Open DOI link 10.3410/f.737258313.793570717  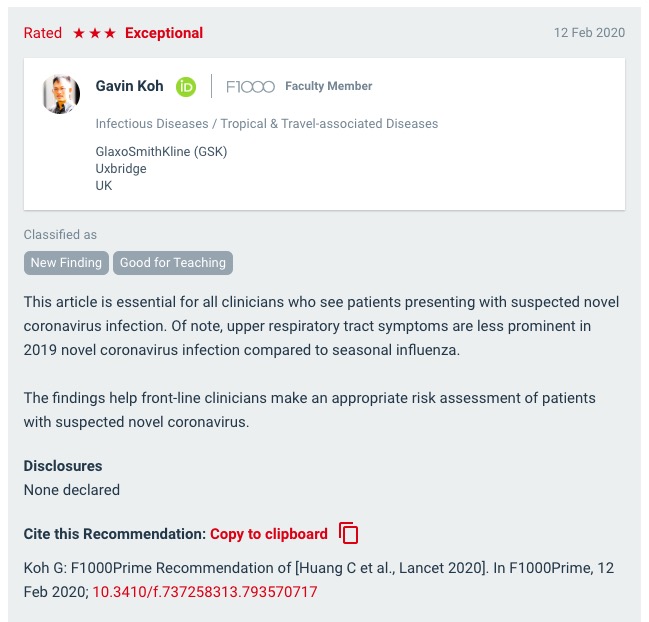click(205, 592)
